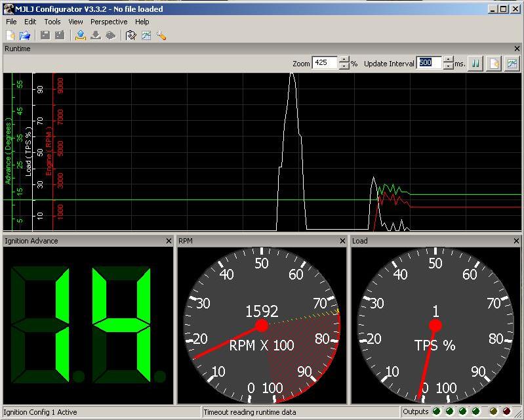The height and width of the screenshot is (420, 524).
Task: Click the red output LED indicator
Action: [x=507, y=411]
